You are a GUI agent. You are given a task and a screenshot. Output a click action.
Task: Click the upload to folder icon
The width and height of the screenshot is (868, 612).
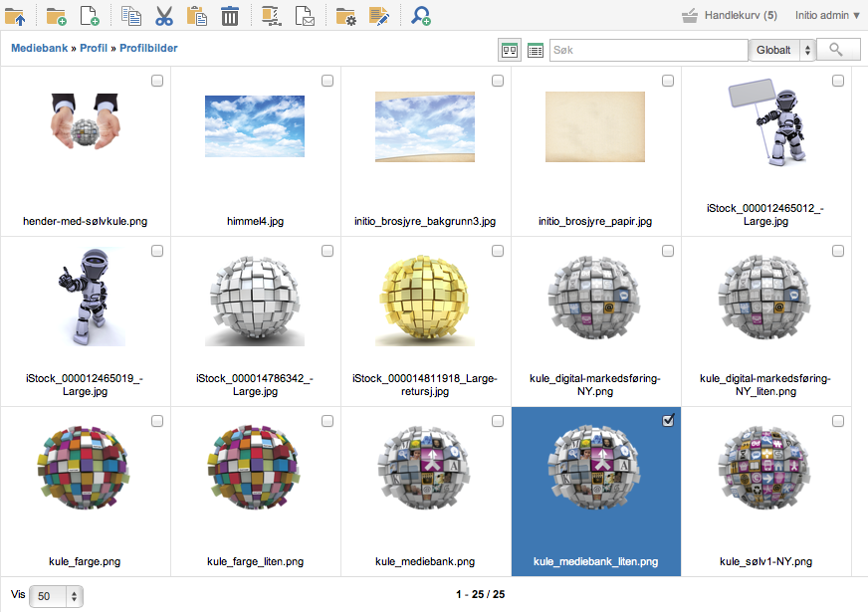click(15, 15)
